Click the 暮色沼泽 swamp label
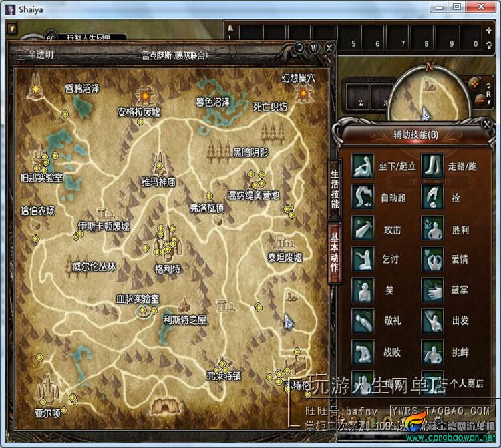Screen dimensions: 501x448 [213, 103]
